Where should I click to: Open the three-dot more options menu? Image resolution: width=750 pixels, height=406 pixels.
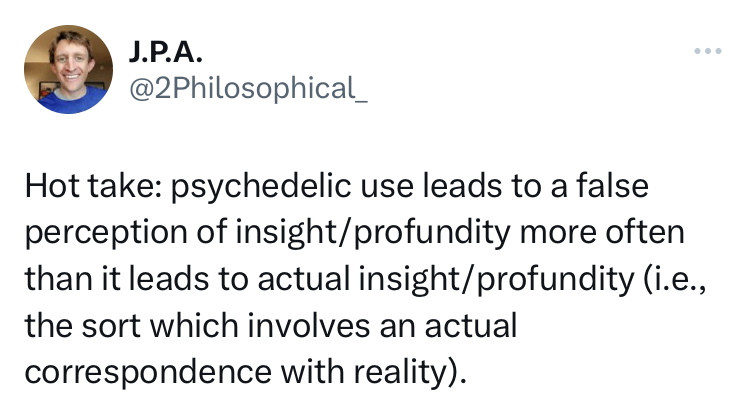(707, 50)
